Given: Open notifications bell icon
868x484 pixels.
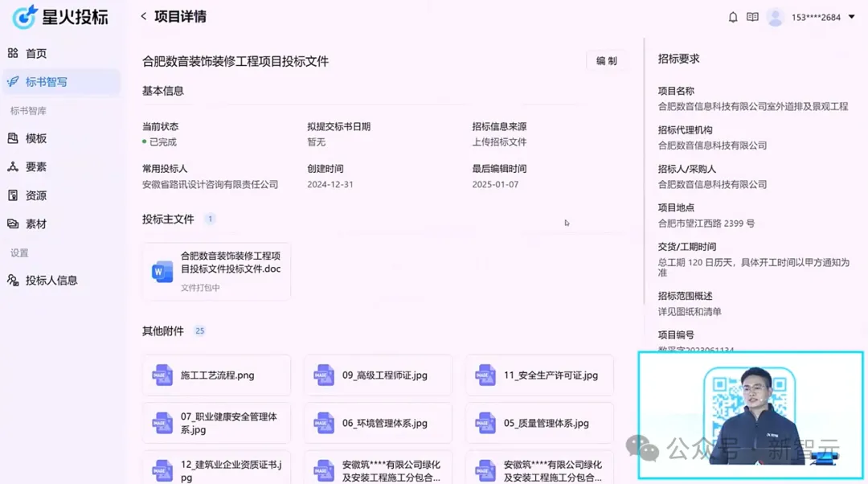Looking at the screenshot, I should pyautogui.click(x=733, y=17).
